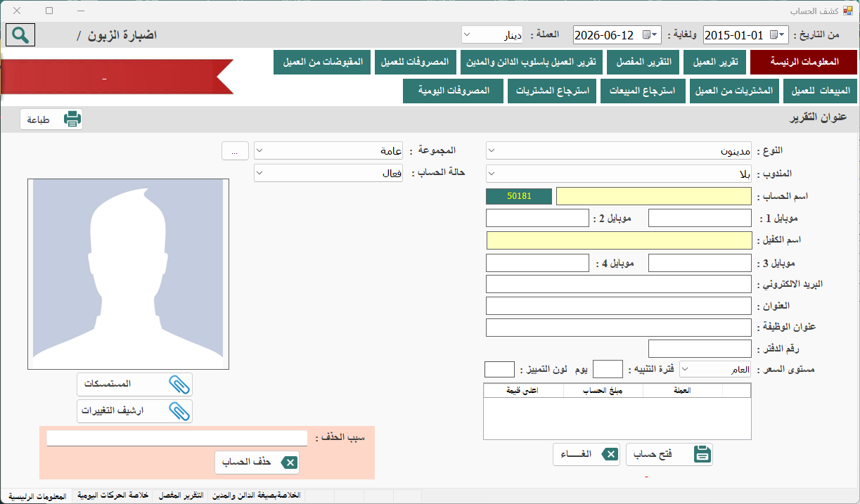The width and height of the screenshot is (860, 504).
Task: Switch to bottom tab المعلومات الرئيسية
Action: click(37, 496)
